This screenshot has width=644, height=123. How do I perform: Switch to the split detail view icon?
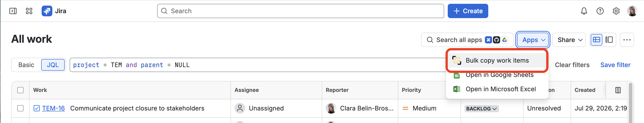pos(609,40)
